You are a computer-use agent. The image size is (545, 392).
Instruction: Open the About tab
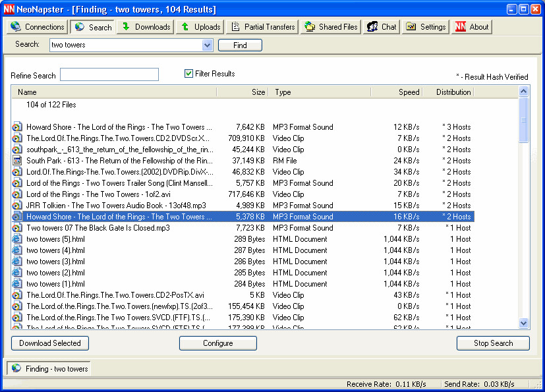pyautogui.click(x=472, y=27)
